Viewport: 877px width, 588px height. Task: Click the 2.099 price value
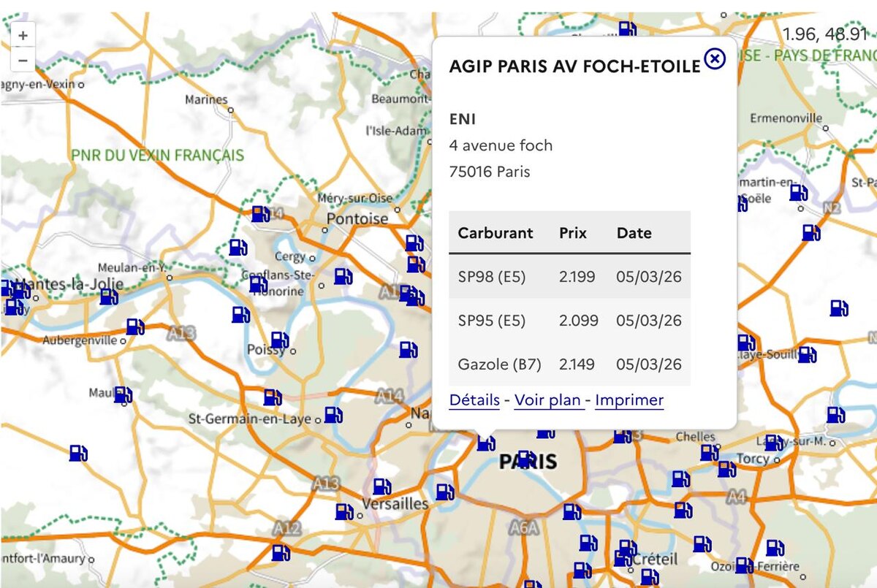coord(579,320)
